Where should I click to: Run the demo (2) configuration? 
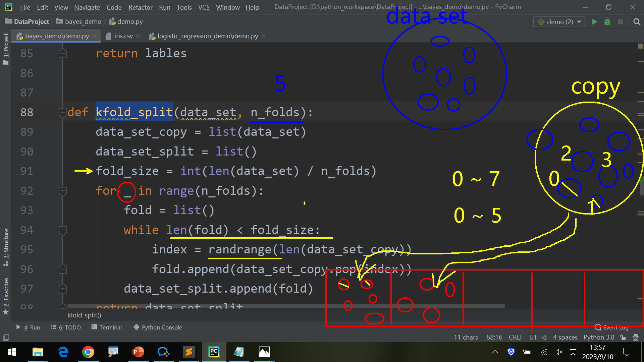[x=594, y=22]
